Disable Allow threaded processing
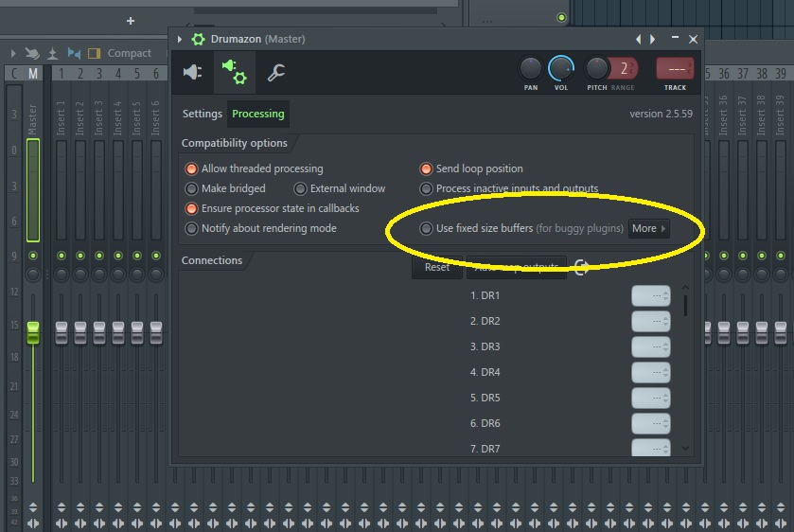This screenshot has height=532, width=794. click(x=192, y=168)
